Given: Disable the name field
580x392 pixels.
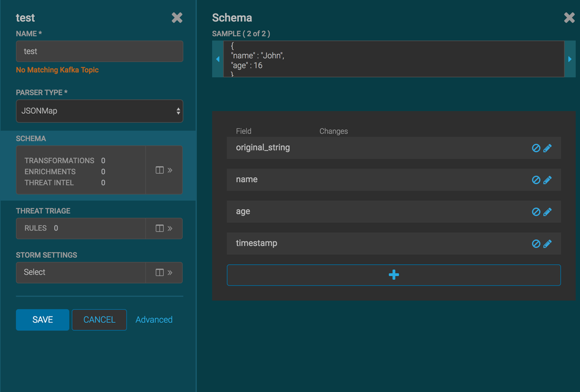Looking at the screenshot, I should click(535, 179).
